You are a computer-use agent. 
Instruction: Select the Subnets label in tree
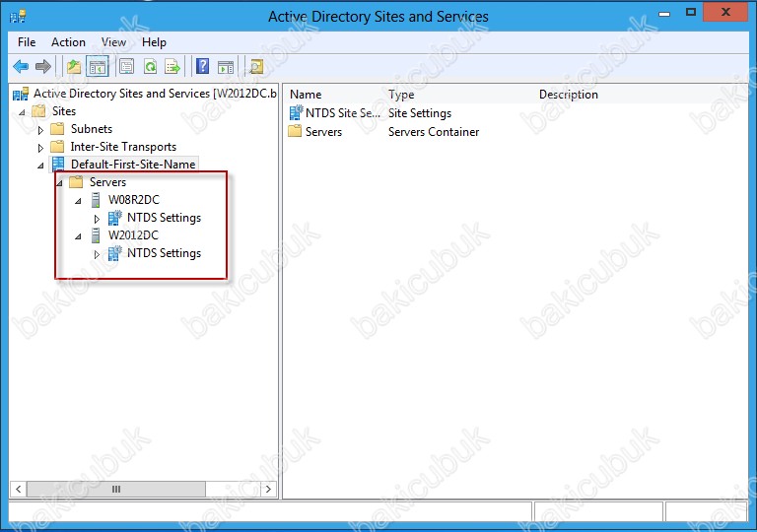(92, 129)
